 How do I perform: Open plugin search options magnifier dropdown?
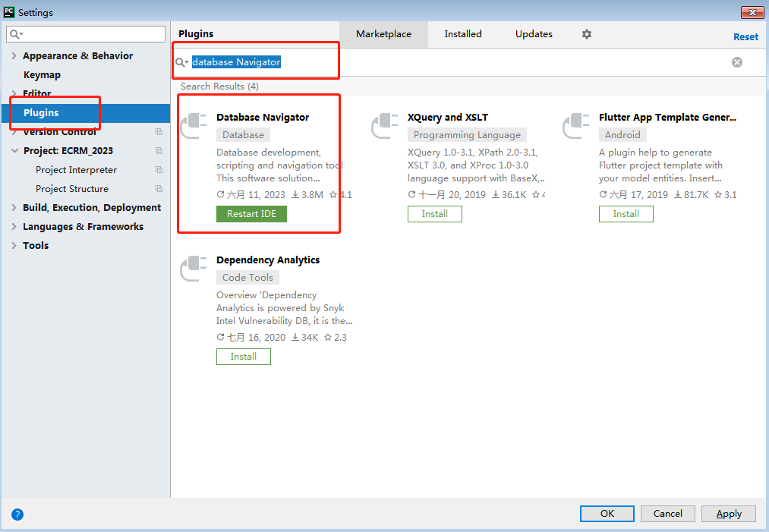182,62
